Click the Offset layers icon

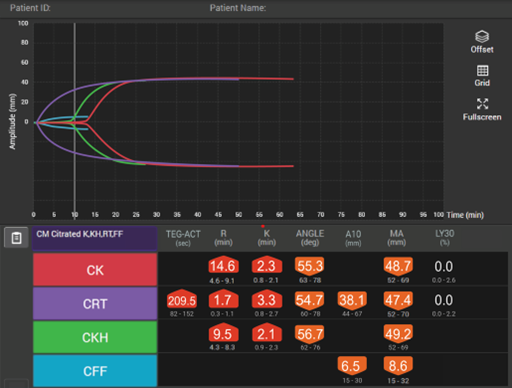click(482, 36)
